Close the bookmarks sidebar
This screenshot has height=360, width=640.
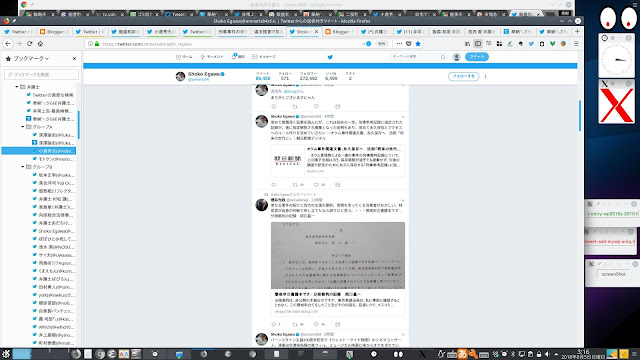[74, 59]
